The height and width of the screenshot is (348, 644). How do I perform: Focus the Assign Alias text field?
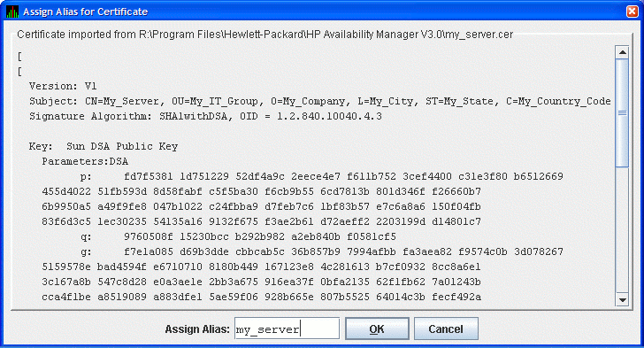click(287, 329)
